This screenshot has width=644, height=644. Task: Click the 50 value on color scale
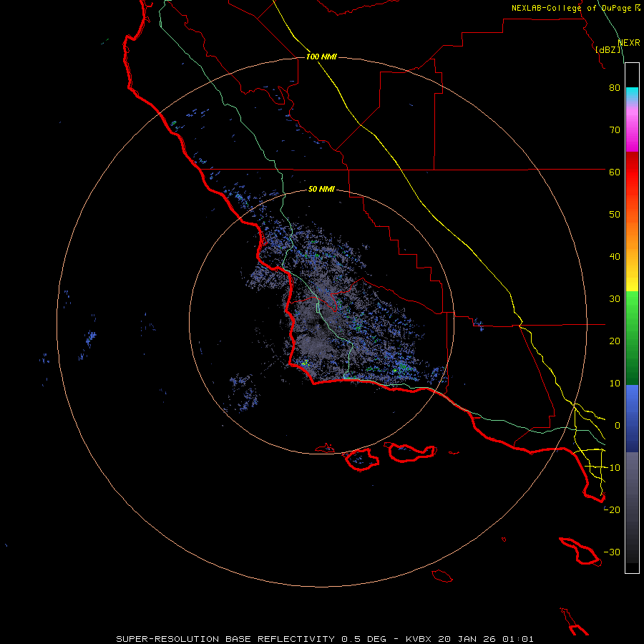pyautogui.click(x=615, y=215)
